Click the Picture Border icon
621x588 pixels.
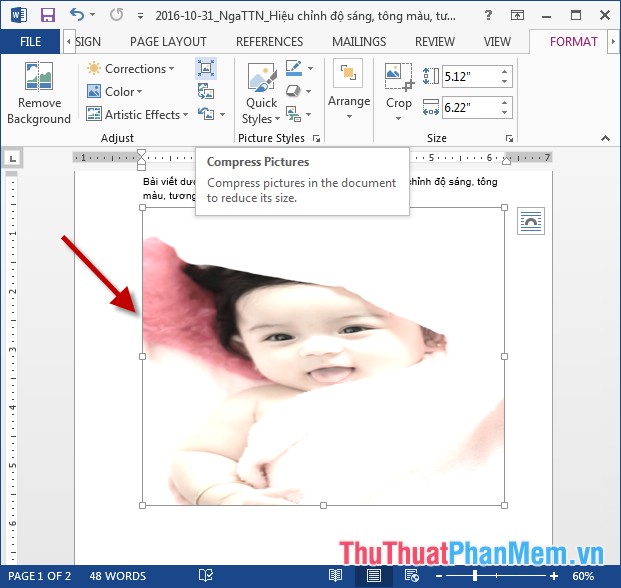(294, 68)
